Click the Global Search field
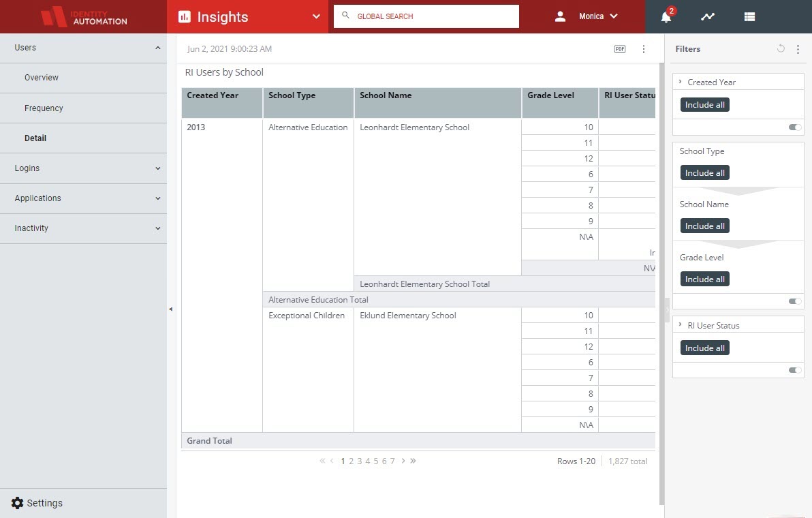 point(426,16)
